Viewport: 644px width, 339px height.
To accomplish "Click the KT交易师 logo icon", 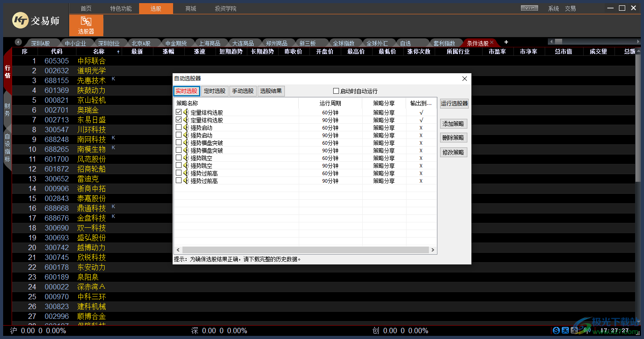I will [x=20, y=21].
